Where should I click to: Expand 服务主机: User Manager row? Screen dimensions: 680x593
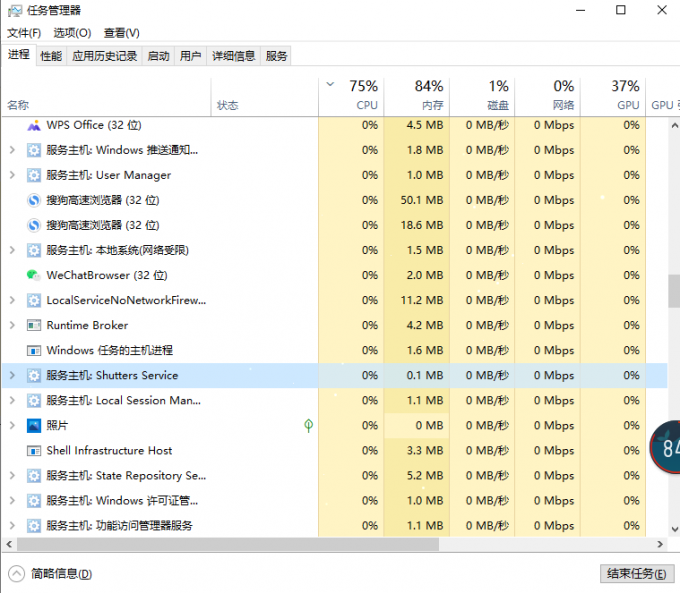click(12, 175)
